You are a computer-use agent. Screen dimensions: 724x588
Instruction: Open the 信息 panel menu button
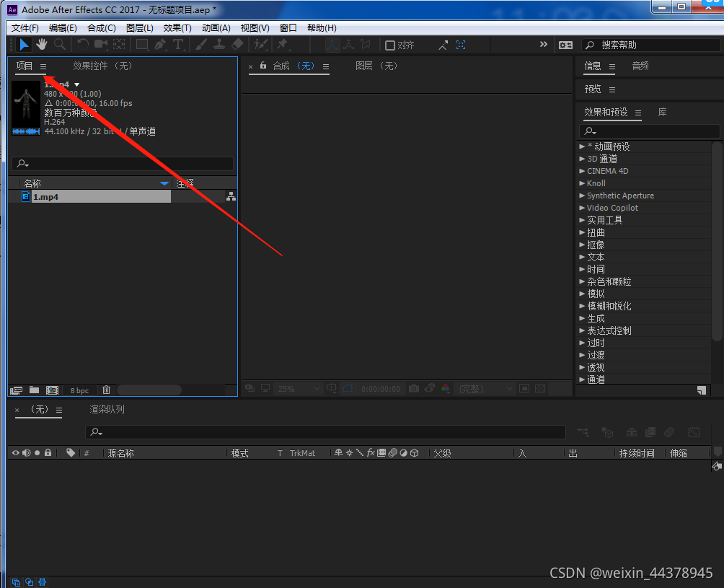click(x=612, y=66)
